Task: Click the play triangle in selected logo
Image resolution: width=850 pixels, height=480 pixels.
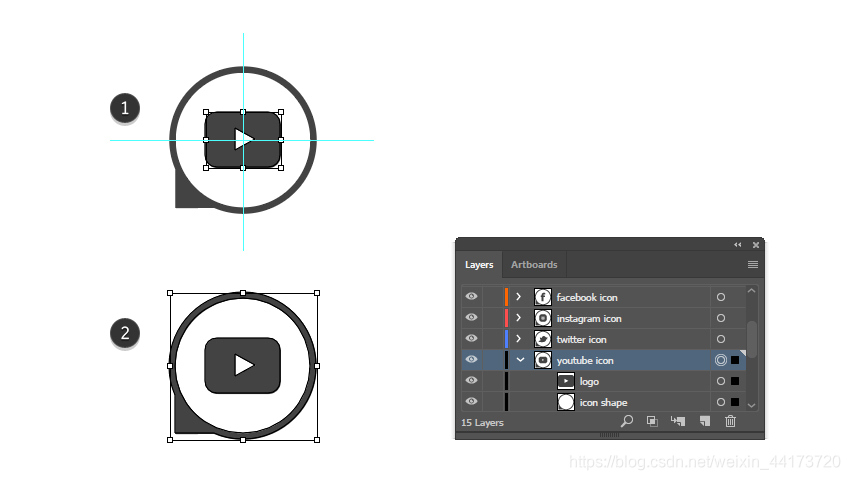Action: (244, 139)
